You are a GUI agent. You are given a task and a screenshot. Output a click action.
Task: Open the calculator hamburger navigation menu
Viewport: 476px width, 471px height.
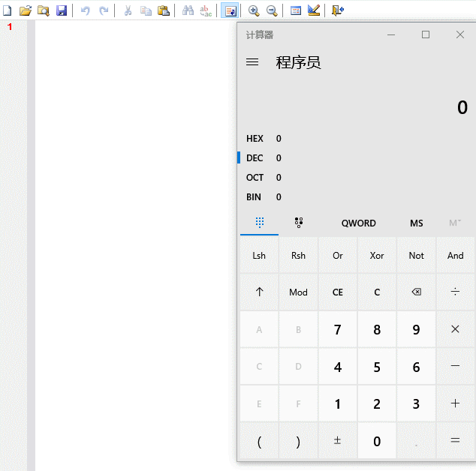click(252, 62)
